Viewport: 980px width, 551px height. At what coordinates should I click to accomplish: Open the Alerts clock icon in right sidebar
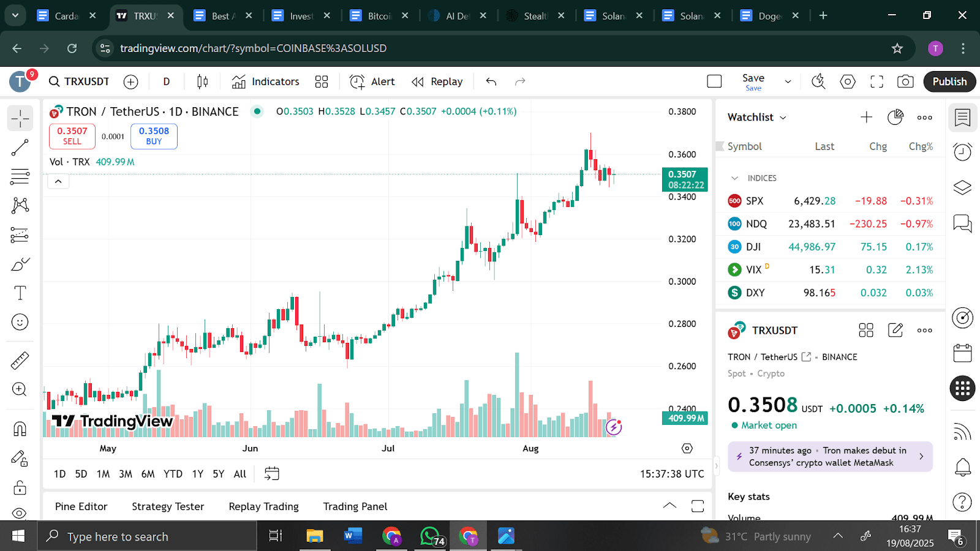963,152
